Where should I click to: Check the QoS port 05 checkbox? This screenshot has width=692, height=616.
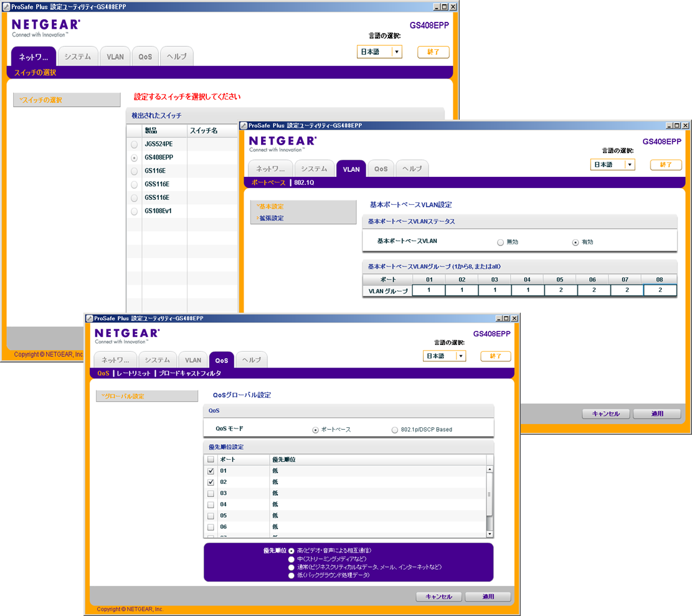(211, 516)
